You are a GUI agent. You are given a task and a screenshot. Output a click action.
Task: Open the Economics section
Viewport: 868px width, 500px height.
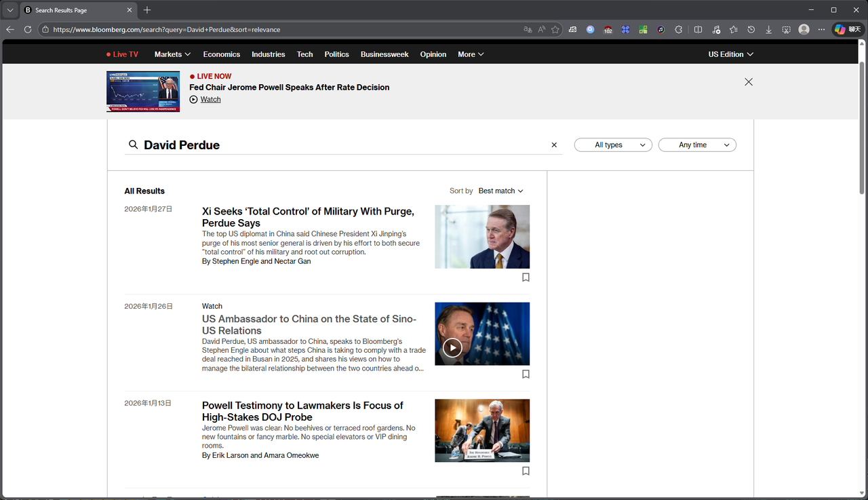tap(222, 54)
